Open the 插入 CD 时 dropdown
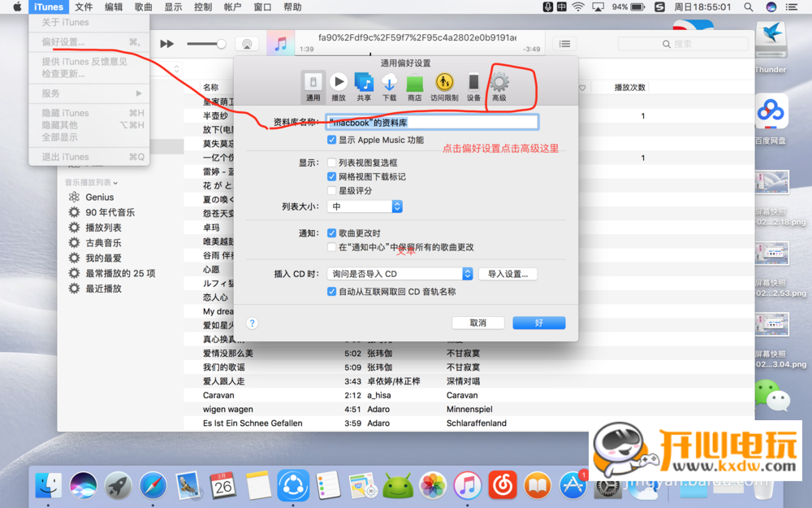Viewport: 812px width, 508px height. [x=400, y=274]
